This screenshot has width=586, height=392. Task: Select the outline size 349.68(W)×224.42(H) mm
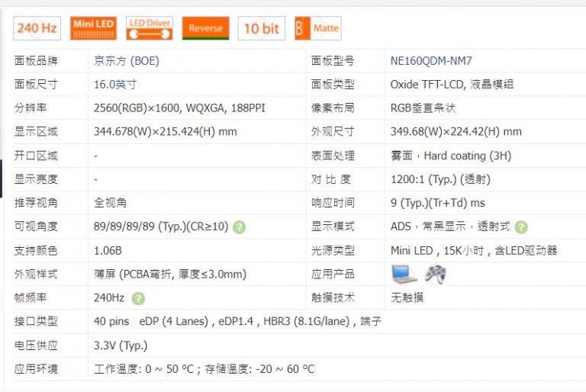tap(456, 131)
